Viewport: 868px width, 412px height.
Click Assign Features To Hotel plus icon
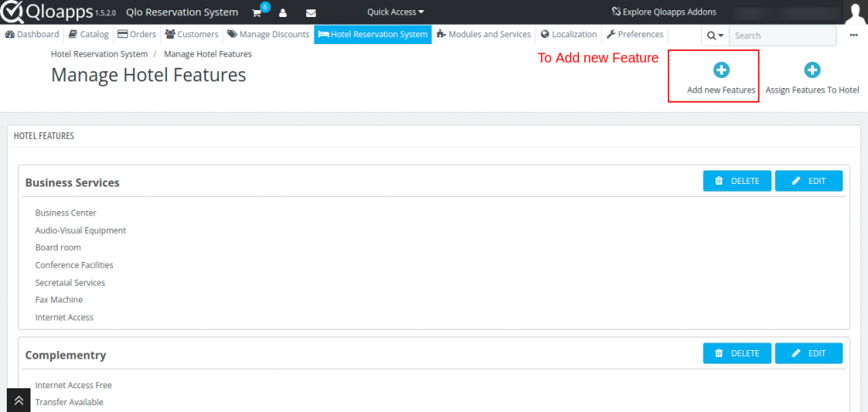click(x=812, y=70)
